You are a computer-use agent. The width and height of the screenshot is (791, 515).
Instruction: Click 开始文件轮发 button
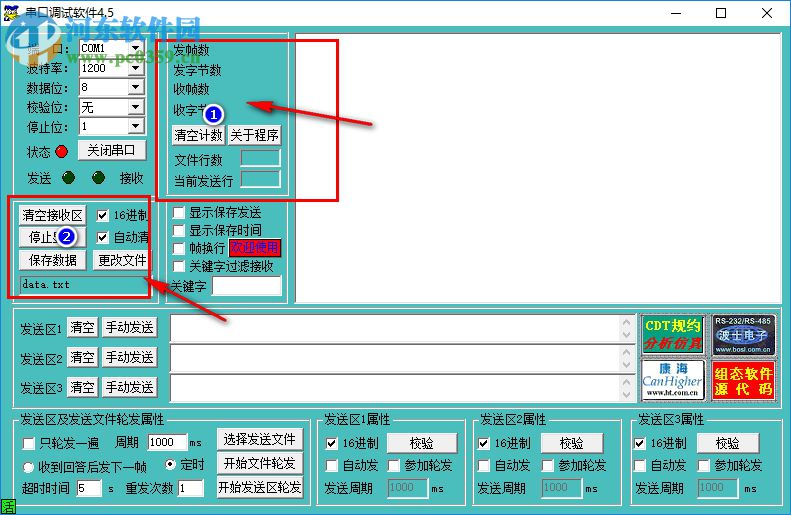[x=260, y=463]
